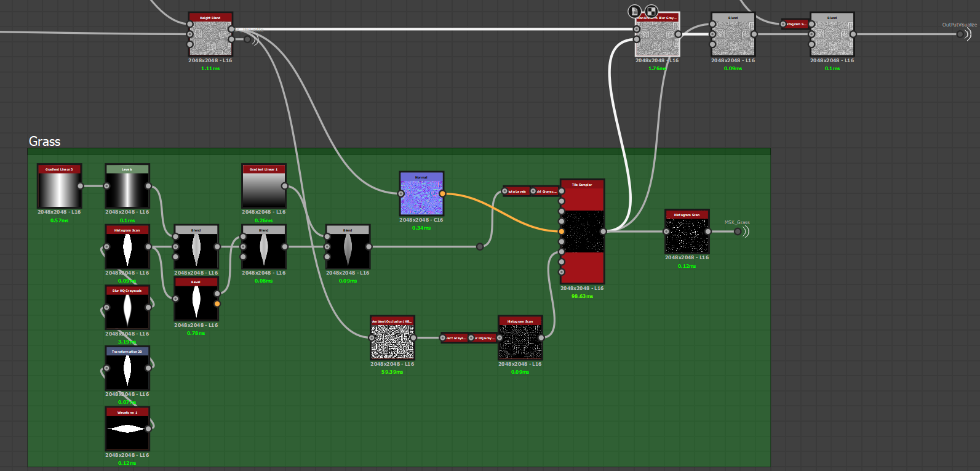Click the 3.19ms timing under Blur HQ Grayscale
Image resolution: width=980 pixels, height=471 pixels.
(x=127, y=342)
